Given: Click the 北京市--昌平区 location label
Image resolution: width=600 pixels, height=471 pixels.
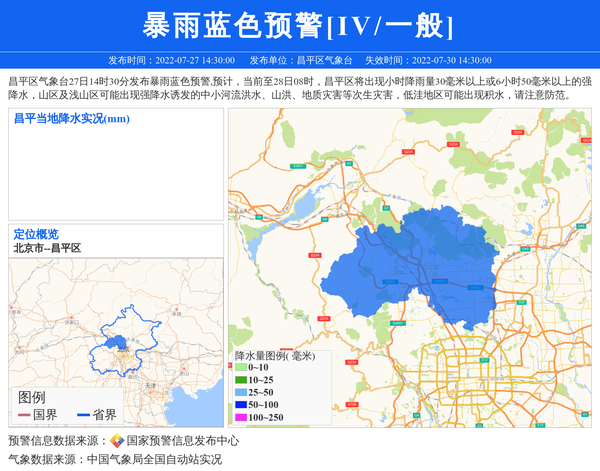Looking at the screenshot, I should pos(47,248).
